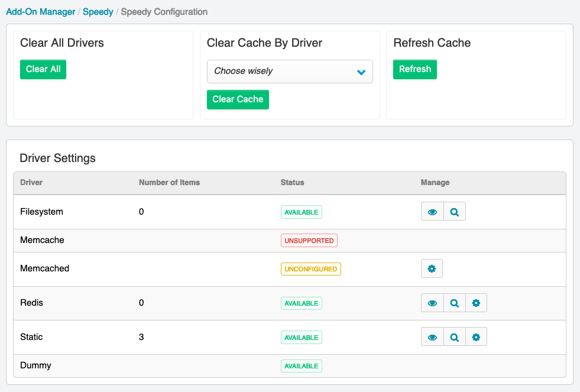Click the UNSUPPORTED badge for Memcache
The height and width of the screenshot is (392, 580).
[x=309, y=241]
